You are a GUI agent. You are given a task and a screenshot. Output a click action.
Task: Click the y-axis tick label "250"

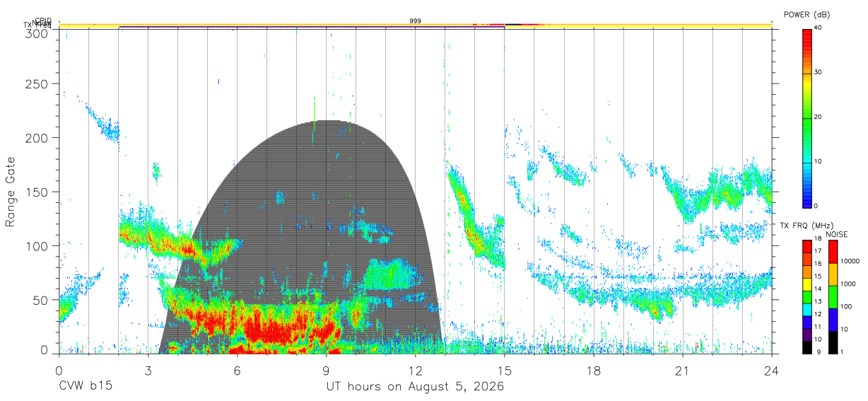[x=37, y=84]
